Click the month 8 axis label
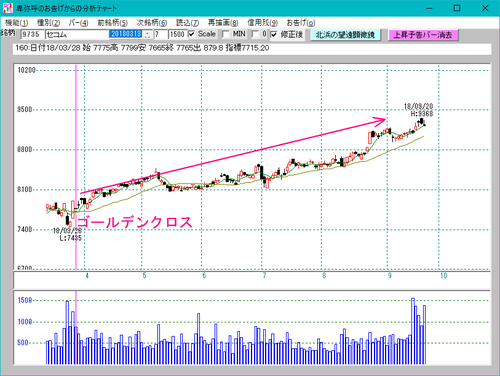The width and height of the screenshot is (500, 376). tap(324, 276)
